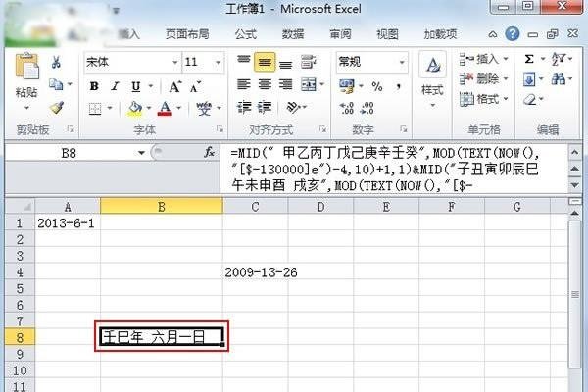The width and height of the screenshot is (588, 392).
Task: Expand the Name Box dropdown arrow
Action: (x=141, y=153)
